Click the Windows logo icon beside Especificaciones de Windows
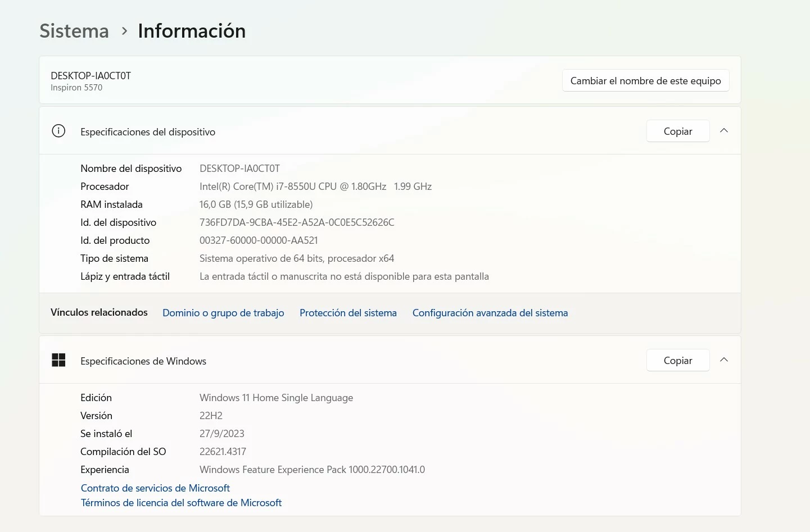The image size is (810, 532). [x=58, y=360]
